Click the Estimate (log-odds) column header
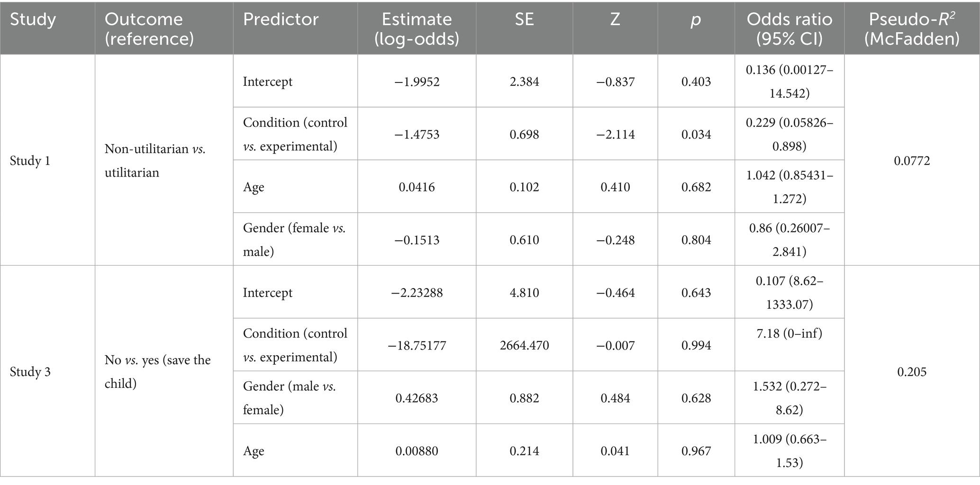Viewport: 980px width, 485px height. (x=417, y=28)
